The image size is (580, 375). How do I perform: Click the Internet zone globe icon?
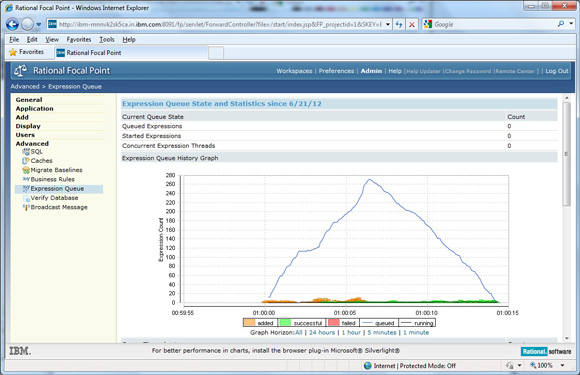click(368, 366)
